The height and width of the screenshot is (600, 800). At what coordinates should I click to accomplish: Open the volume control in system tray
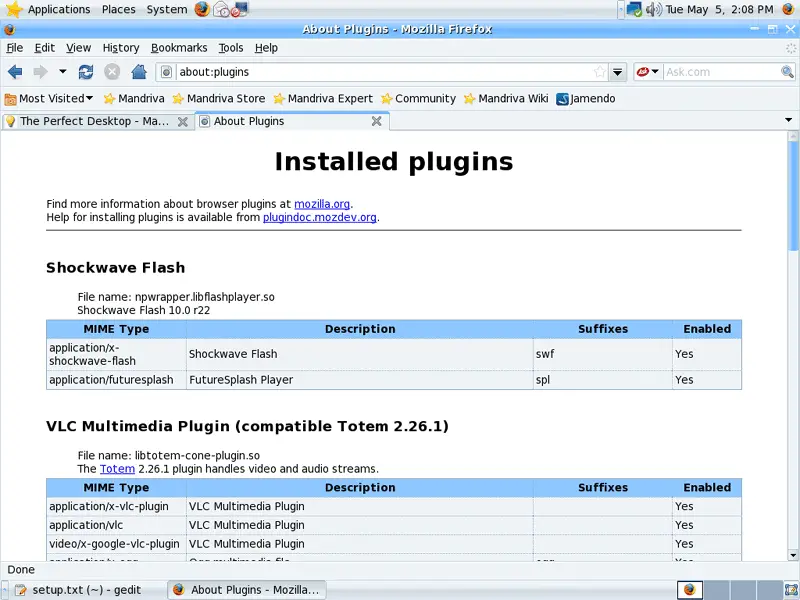click(654, 9)
